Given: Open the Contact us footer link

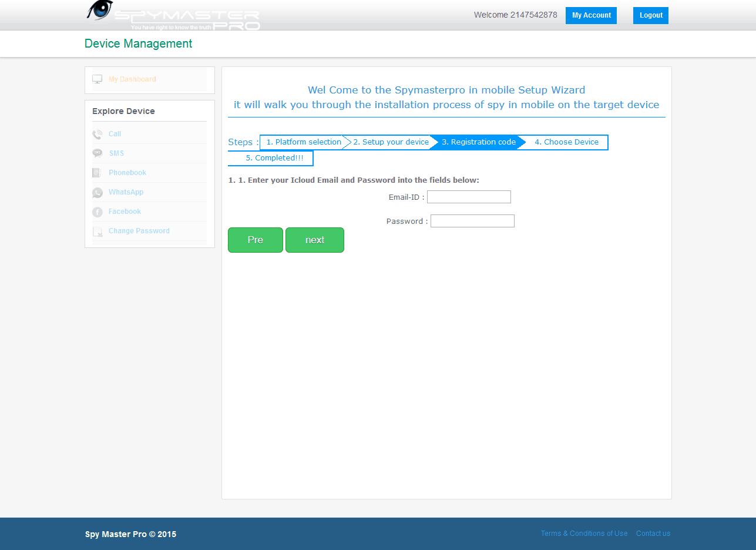Looking at the screenshot, I should click(x=653, y=534).
